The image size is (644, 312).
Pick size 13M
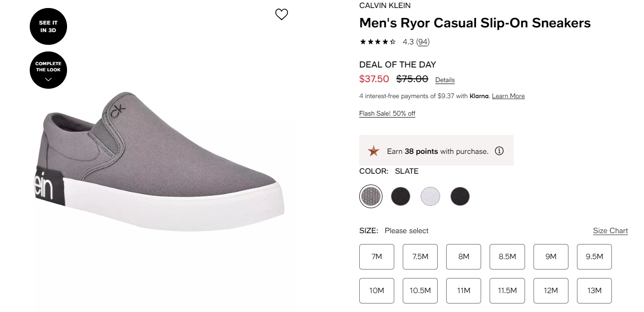click(x=594, y=291)
